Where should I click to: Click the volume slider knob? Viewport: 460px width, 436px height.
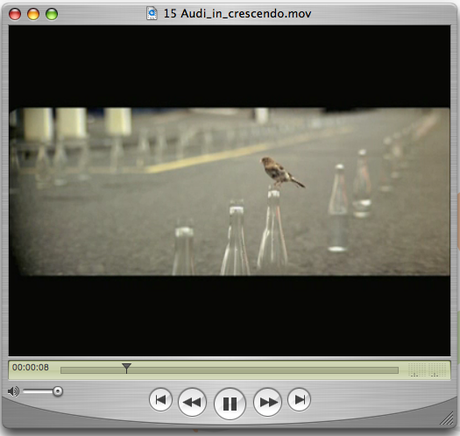[x=58, y=391]
